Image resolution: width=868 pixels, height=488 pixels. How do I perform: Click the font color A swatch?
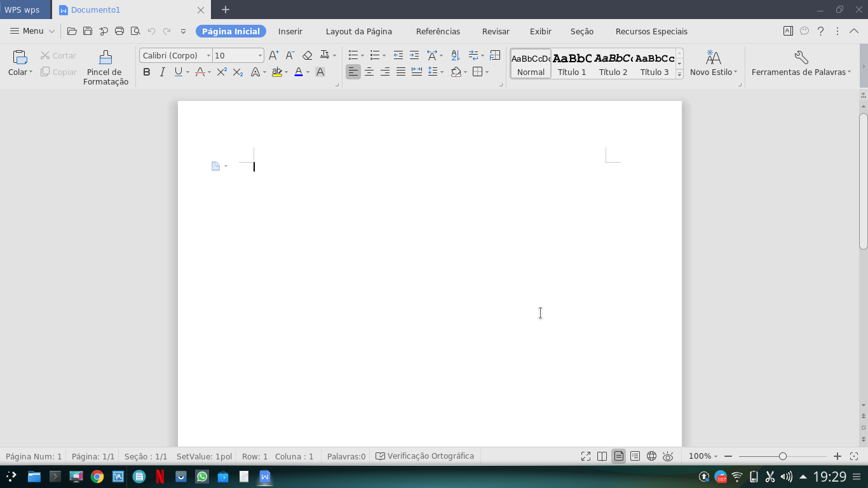tap(299, 72)
